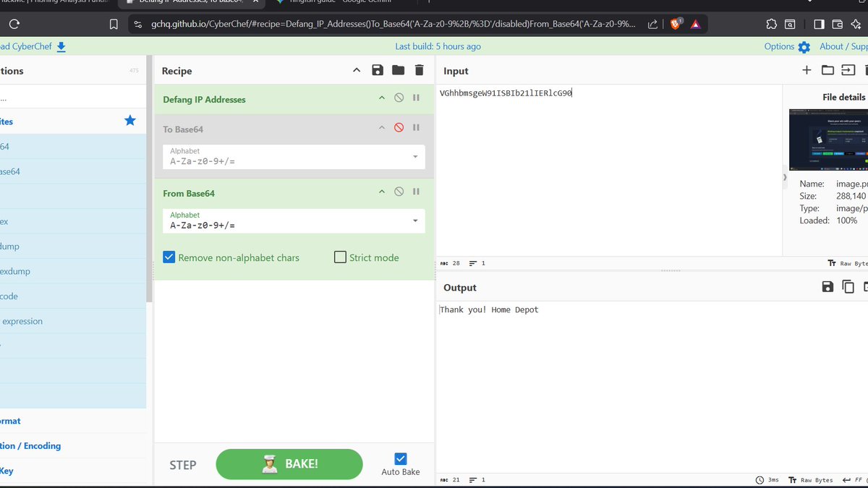The width and height of the screenshot is (868, 488).
Task: Expand the Encryption / Encoding category
Action: tap(72, 445)
